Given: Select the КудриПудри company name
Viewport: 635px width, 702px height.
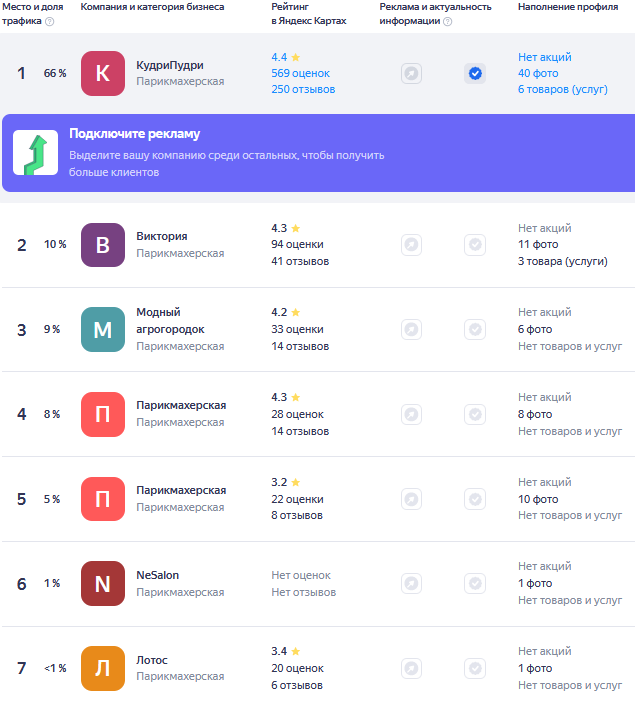Looking at the screenshot, I should point(170,65).
